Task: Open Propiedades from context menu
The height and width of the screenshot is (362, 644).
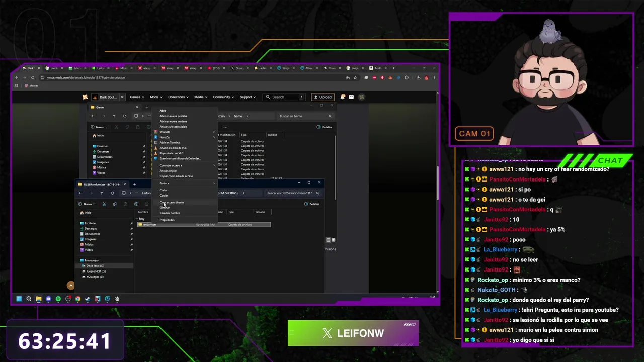Action: coord(185,220)
